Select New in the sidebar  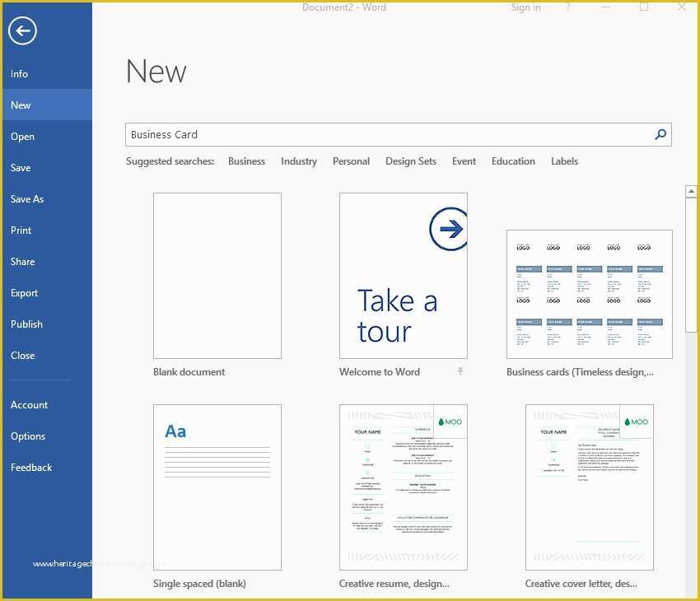[47, 105]
